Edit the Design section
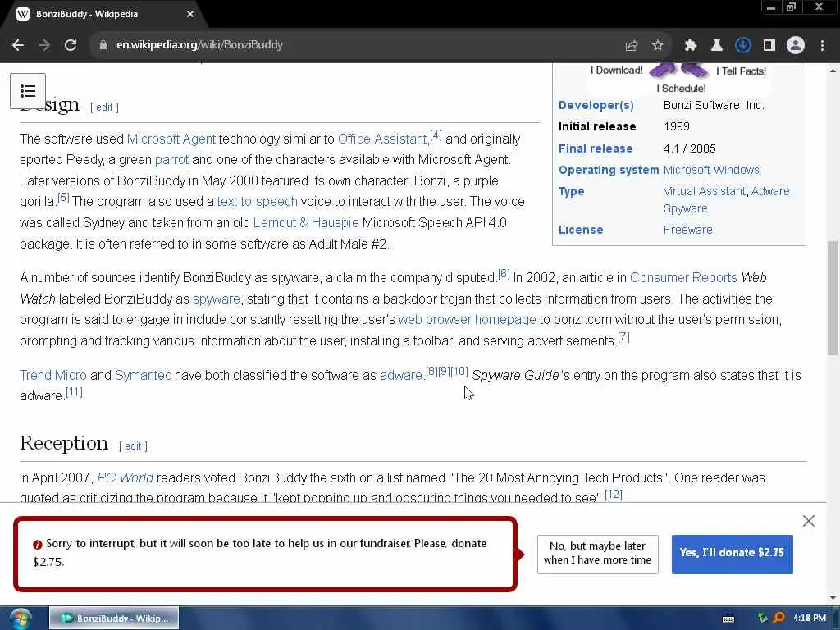Screen dimensions: 840x630 [104, 107]
